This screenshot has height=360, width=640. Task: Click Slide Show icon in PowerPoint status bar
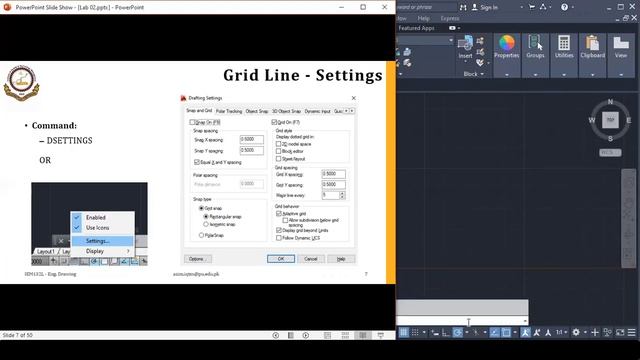click(380, 335)
